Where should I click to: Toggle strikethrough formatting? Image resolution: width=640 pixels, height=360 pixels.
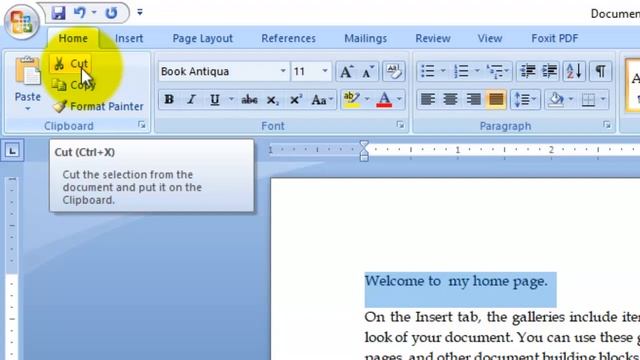[x=249, y=100]
